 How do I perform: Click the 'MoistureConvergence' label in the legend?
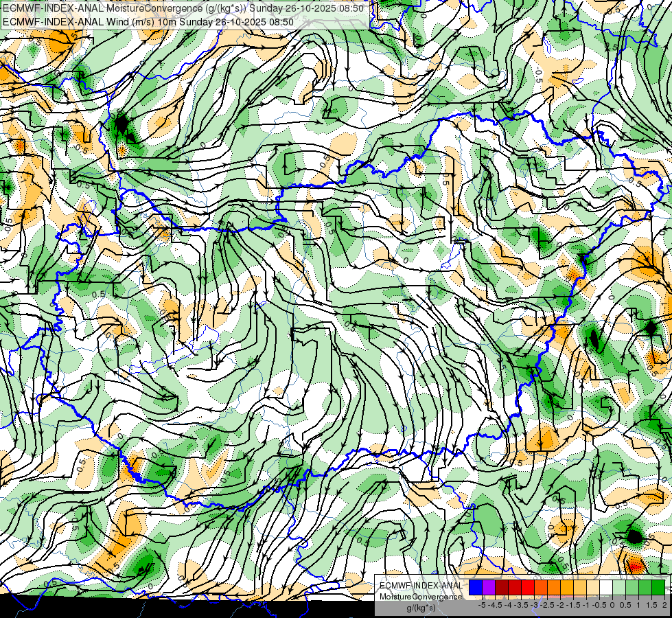pyautogui.click(x=421, y=597)
